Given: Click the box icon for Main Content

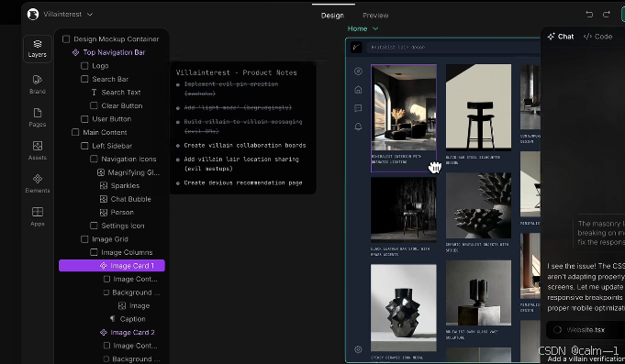Looking at the screenshot, I should coord(75,132).
